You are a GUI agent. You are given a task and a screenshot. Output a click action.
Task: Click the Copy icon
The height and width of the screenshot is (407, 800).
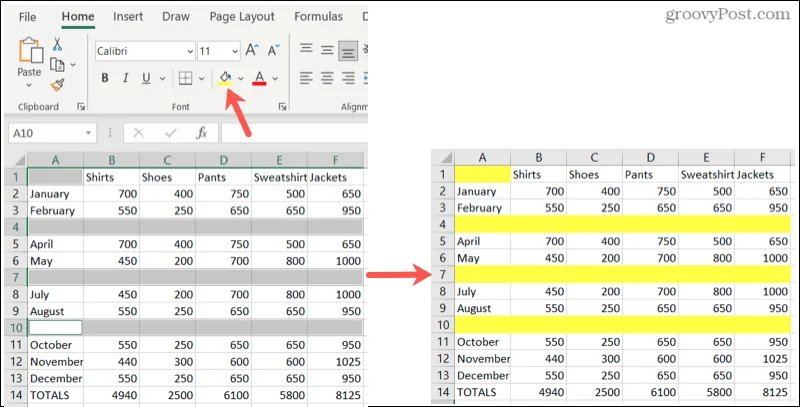[57, 65]
